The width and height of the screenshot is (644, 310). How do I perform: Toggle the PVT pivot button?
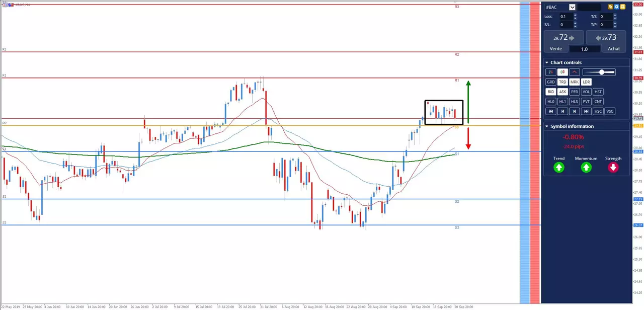pyautogui.click(x=587, y=101)
